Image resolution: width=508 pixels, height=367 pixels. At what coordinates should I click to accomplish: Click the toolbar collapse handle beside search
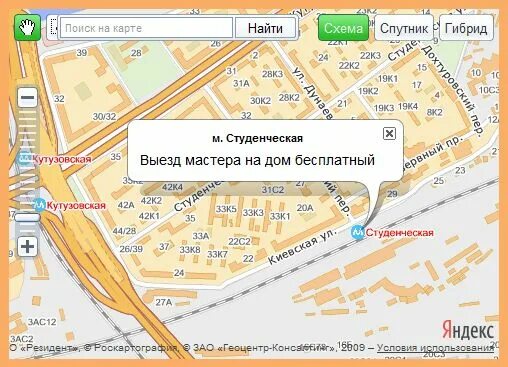[x=53, y=28]
